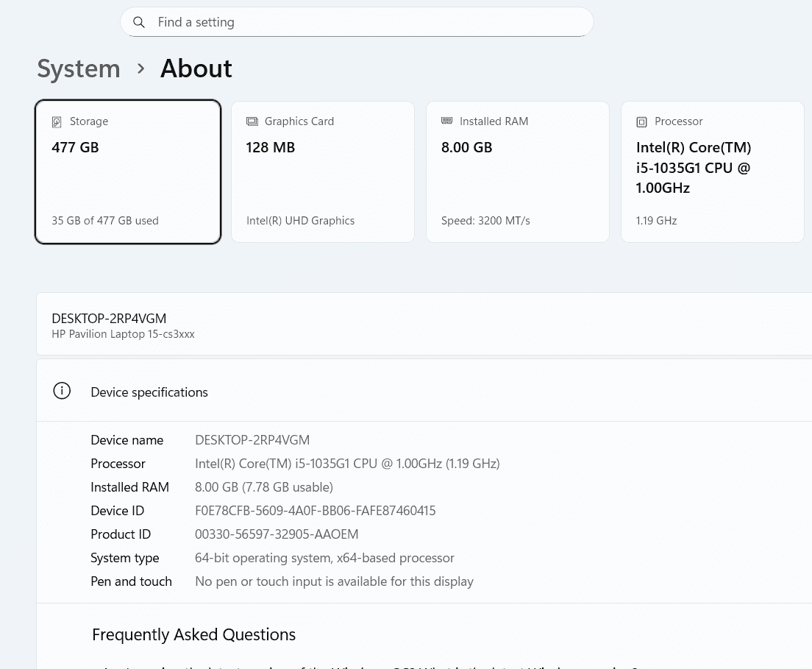Focus the 'Find a setting' search field

pos(368,22)
